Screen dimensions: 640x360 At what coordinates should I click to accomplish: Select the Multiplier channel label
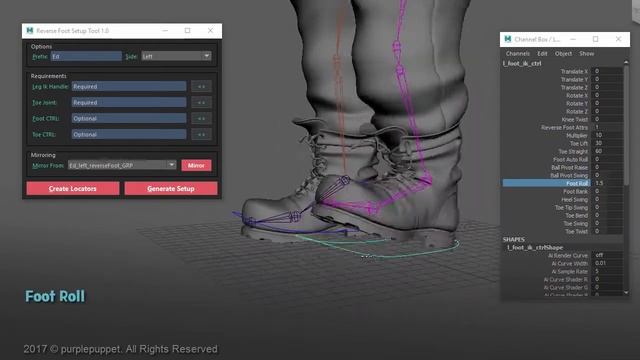(x=577, y=135)
